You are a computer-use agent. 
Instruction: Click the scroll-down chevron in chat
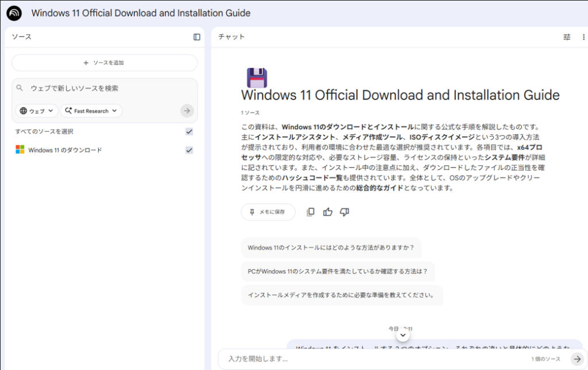click(x=403, y=334)
